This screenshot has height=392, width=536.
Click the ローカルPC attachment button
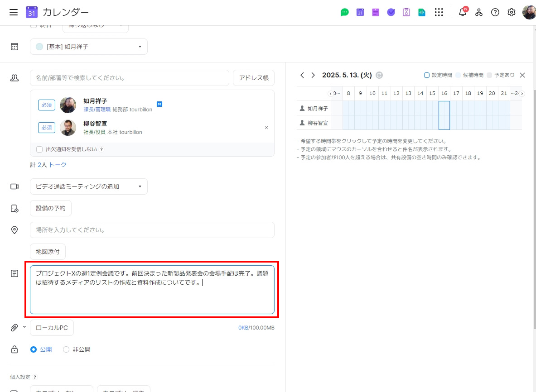[52, 328]
